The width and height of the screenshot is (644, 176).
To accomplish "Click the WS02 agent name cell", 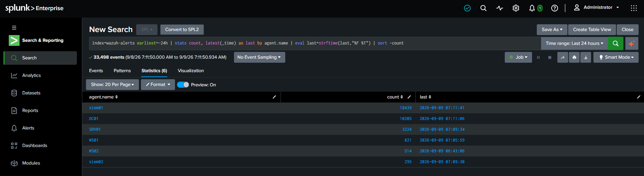I will (94, 151).
